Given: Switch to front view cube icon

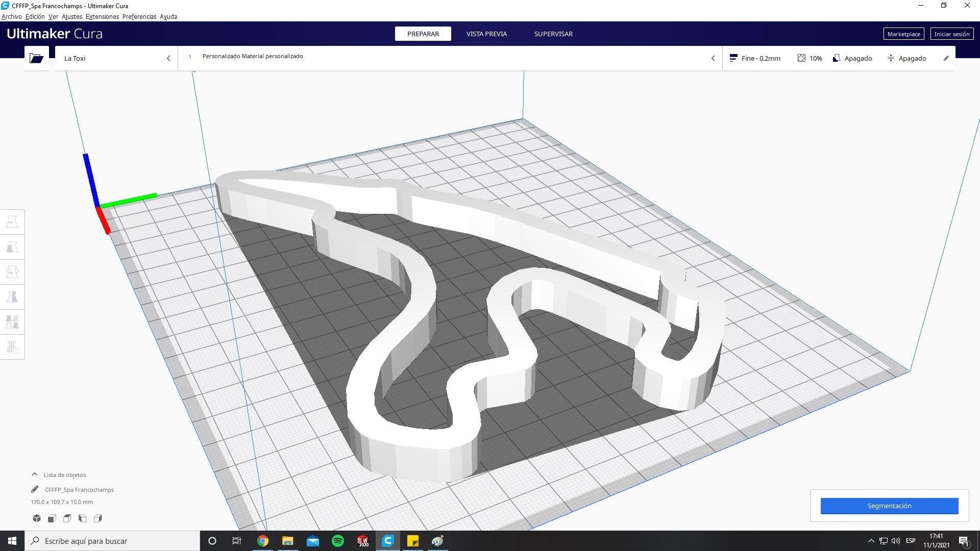Looking at the screenshot, I should (52, 518).
